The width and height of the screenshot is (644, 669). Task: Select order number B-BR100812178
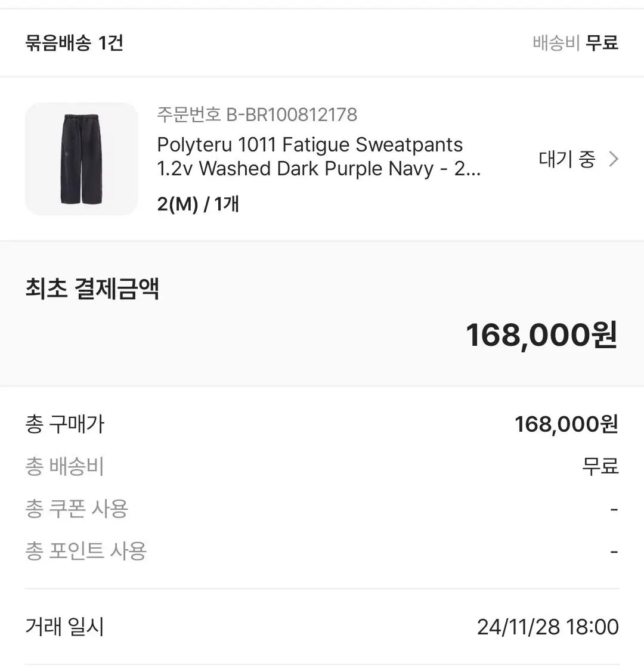[x=257, y=114]
